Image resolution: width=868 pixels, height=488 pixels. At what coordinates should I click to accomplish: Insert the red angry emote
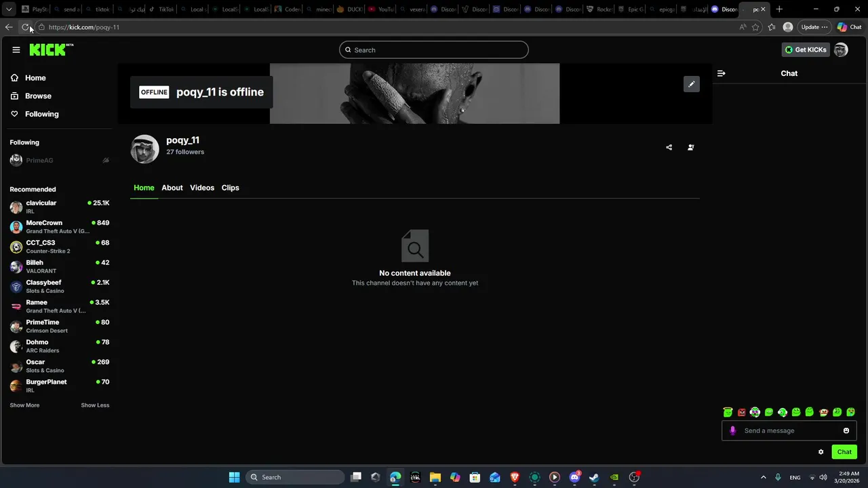click(741, 412)
